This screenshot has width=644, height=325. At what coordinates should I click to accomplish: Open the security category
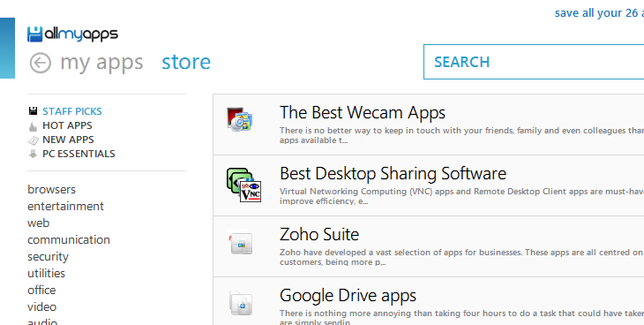click(x=48, y=257)
